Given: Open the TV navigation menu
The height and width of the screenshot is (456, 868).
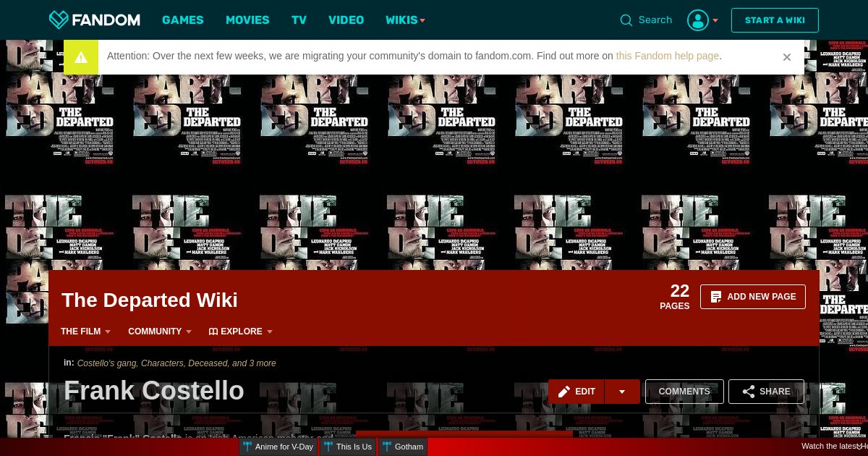Looking at the screenshot, I should (x=299, y=20).
